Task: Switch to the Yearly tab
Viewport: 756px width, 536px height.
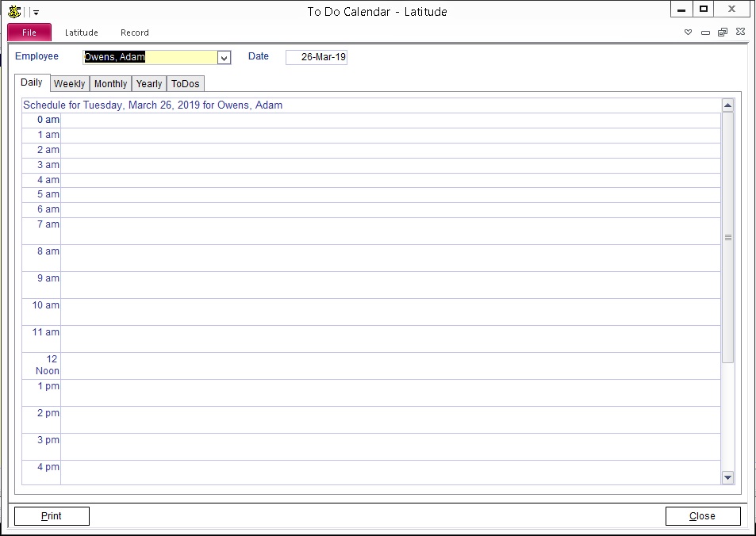Action: (149, 84)
